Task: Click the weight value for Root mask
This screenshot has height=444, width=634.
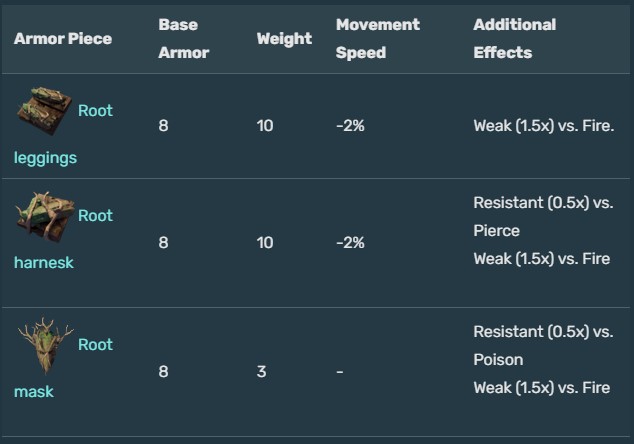Action: pos(261,371)
